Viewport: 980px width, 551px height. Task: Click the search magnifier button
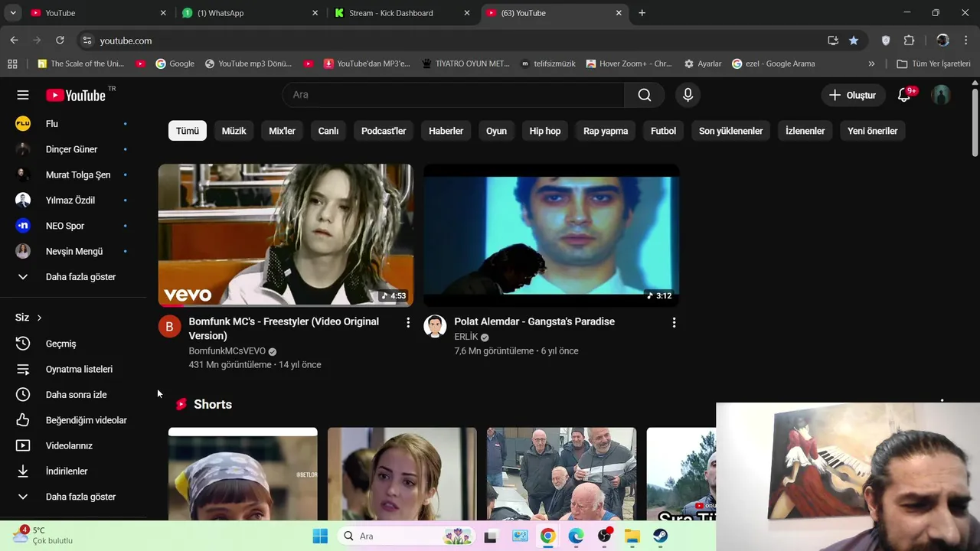click(x=645, y=95)
